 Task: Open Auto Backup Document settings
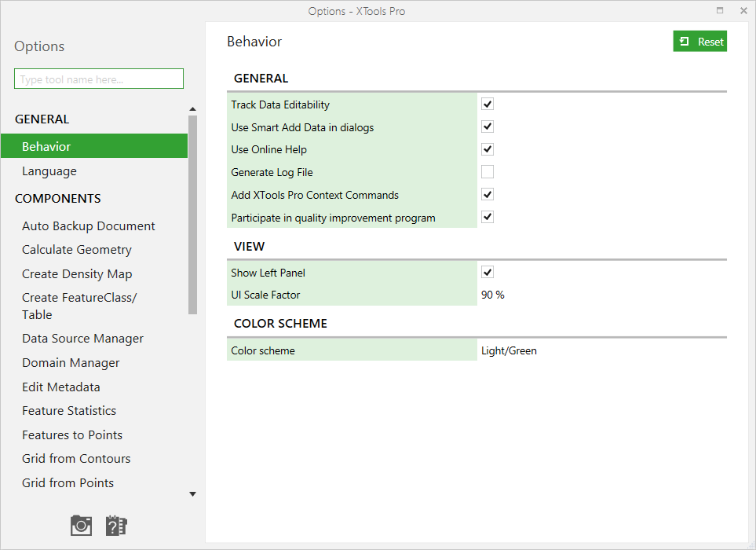click(88, 225)
